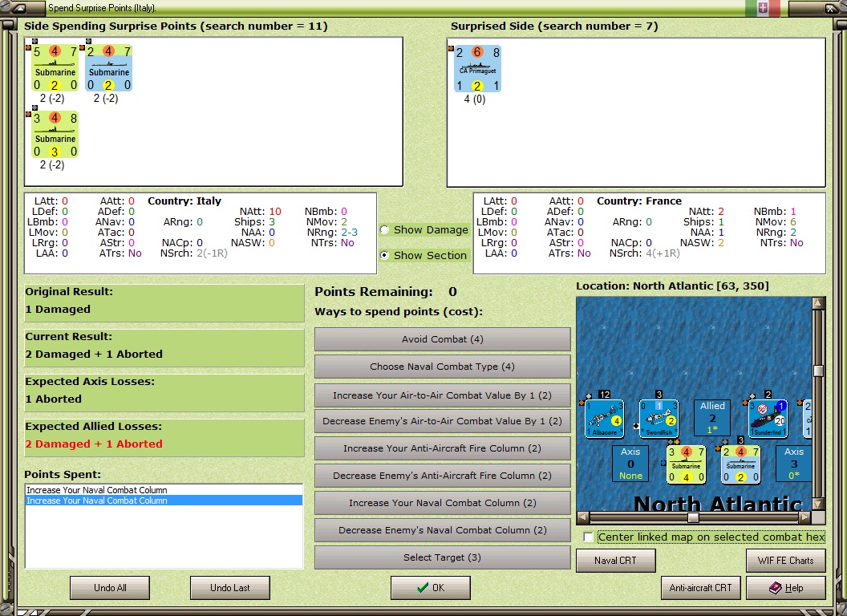Screen dimensions: 847x616
Task: Select the CA Primaguet ship counter
Action: tap(477, 69)
